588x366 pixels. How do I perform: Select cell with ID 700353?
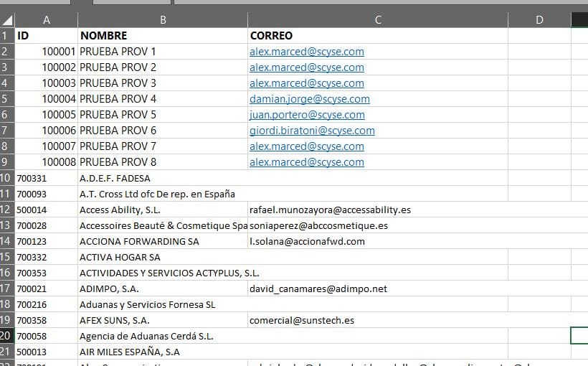pyautogui.click(x=46, y=273)
